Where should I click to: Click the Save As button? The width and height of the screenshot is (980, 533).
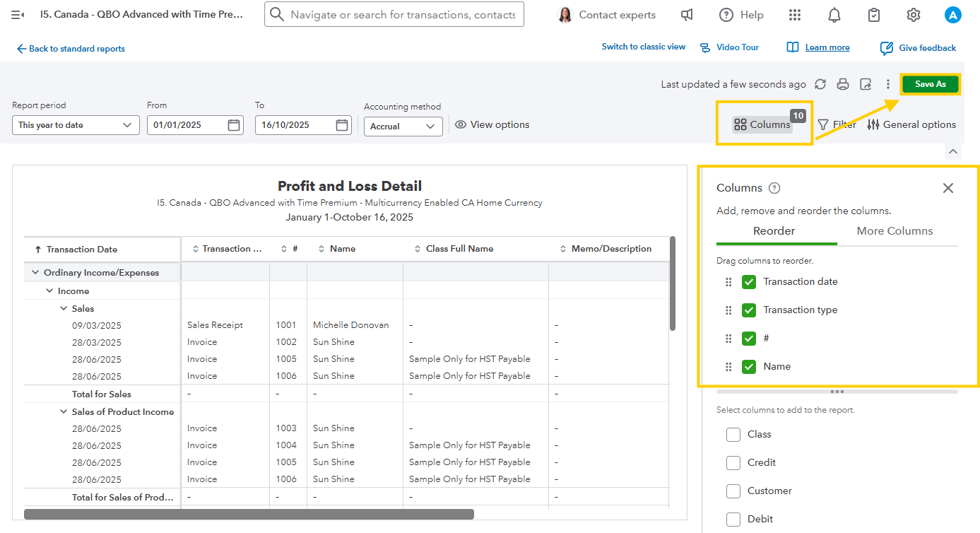point(930,84)
